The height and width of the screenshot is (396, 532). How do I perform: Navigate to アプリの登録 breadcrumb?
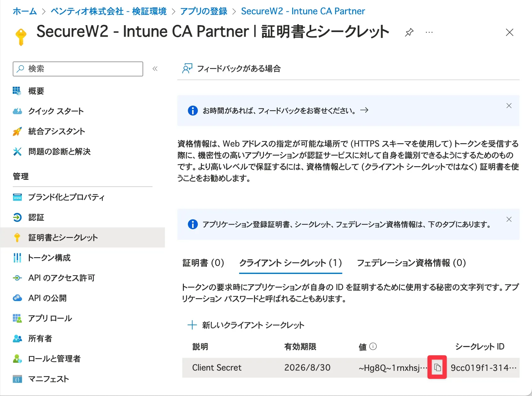204,11
